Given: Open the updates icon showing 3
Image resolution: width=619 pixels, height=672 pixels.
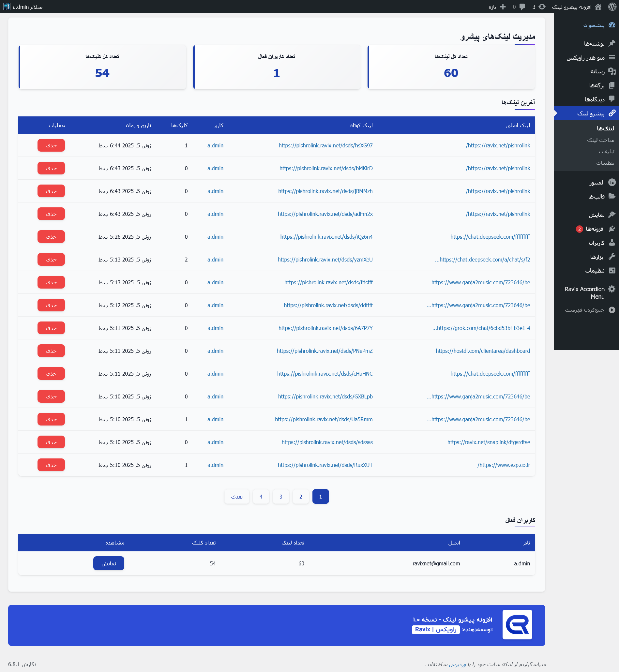Looking at the screenshot, I should coord(542,7).
